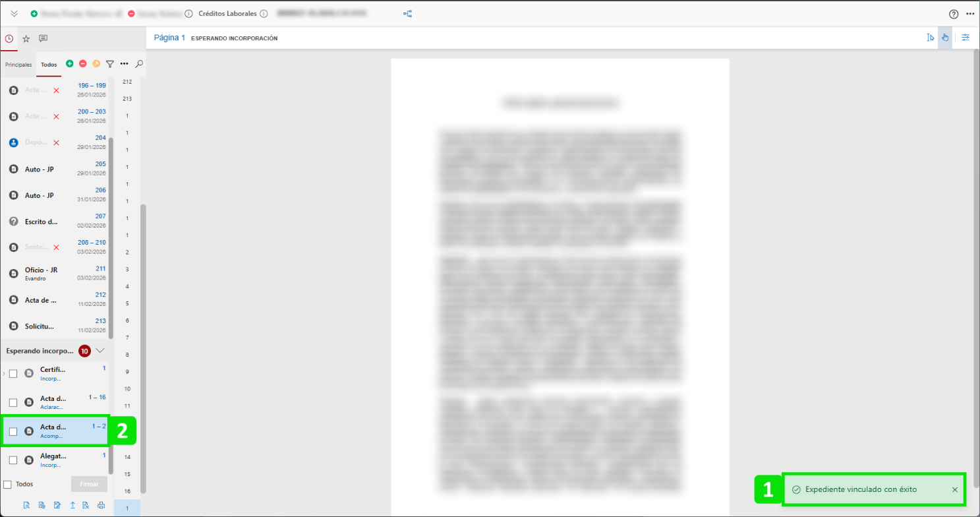Open search magnifier in document list
The height and width of the screenshot is (517, 980).
[139, 64]
